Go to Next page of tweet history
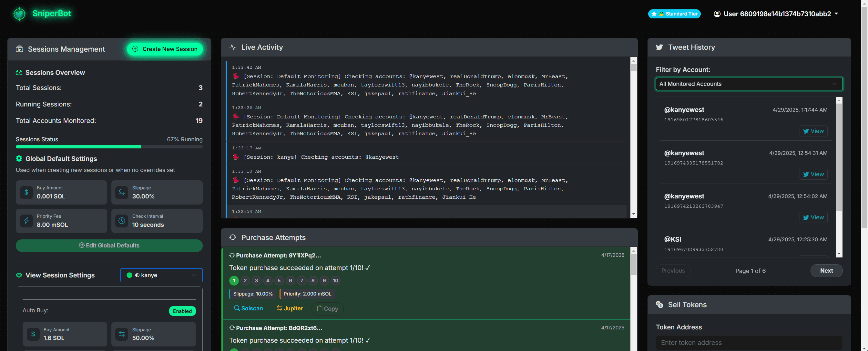The image size is (868, 351). point(826,271)
